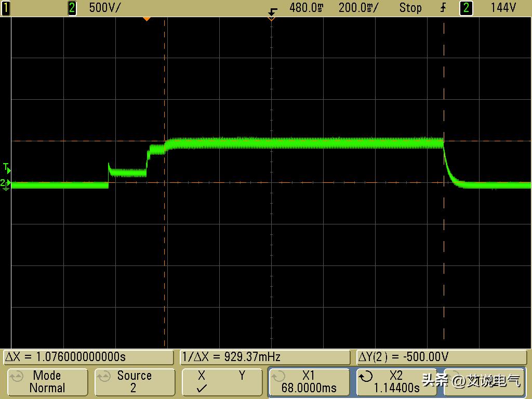The height and width of the screenshot is (399, 532).
Task: Click the Stop run status
Action: pos(410,8)
